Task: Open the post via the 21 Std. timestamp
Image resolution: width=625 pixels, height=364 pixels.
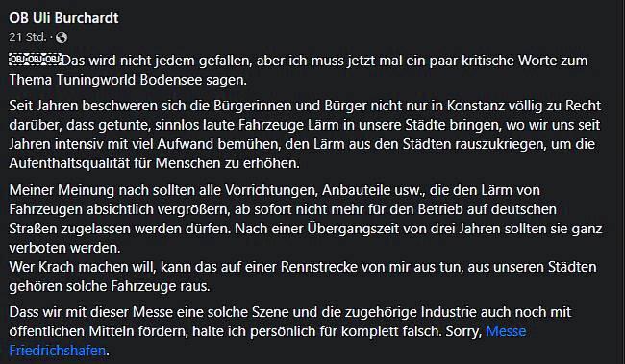Action: 28,37
